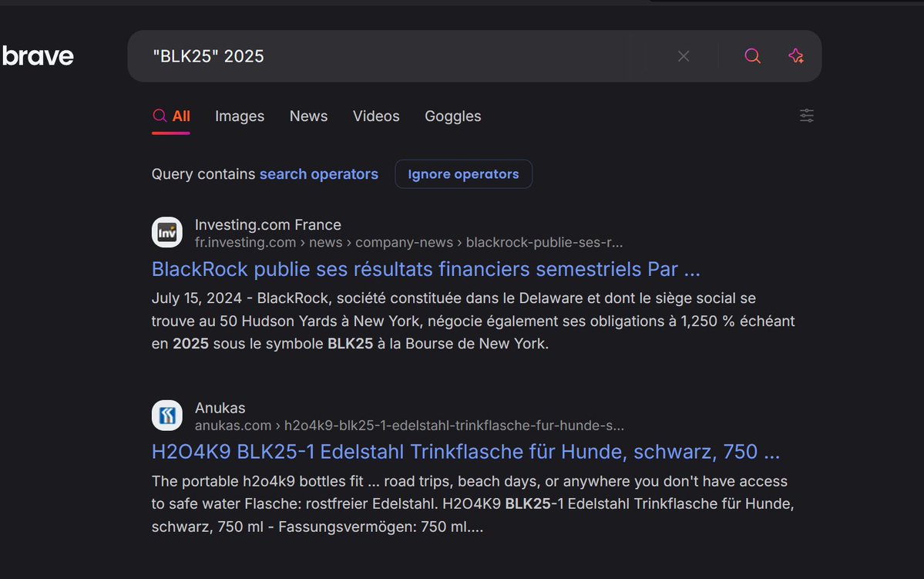Click the magnifier search submit icon

tap(752, 56)
